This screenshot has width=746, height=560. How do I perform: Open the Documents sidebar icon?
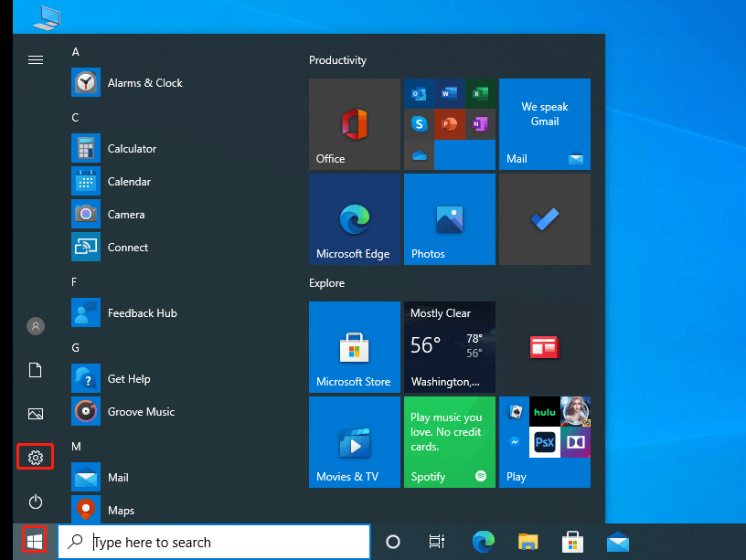coord(36,370)
